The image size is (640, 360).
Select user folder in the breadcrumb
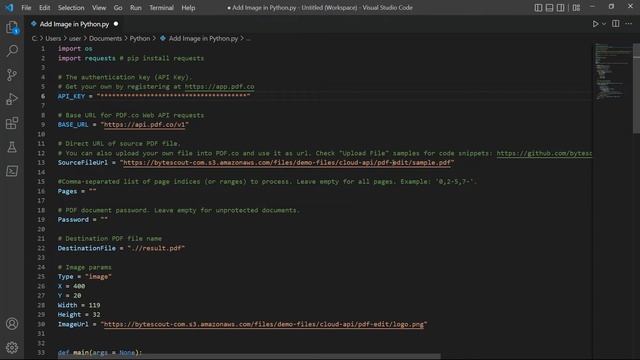point(75,38)
